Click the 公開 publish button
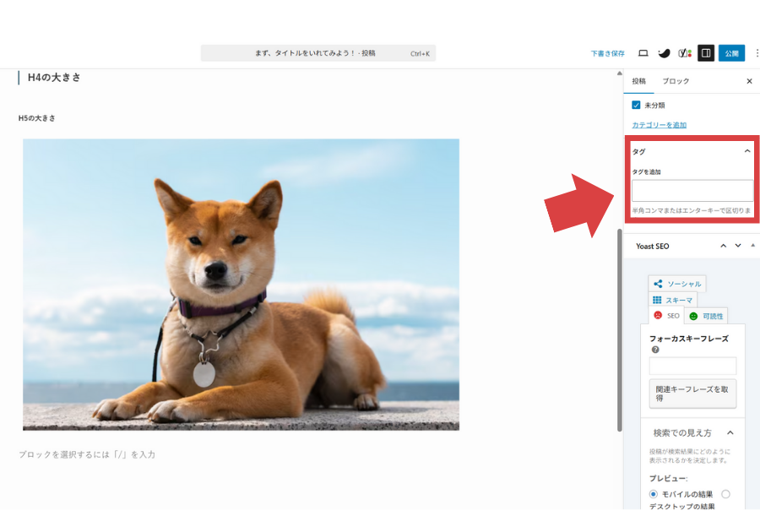This screenshot has width=760, height=532. (x=731, y=53)
